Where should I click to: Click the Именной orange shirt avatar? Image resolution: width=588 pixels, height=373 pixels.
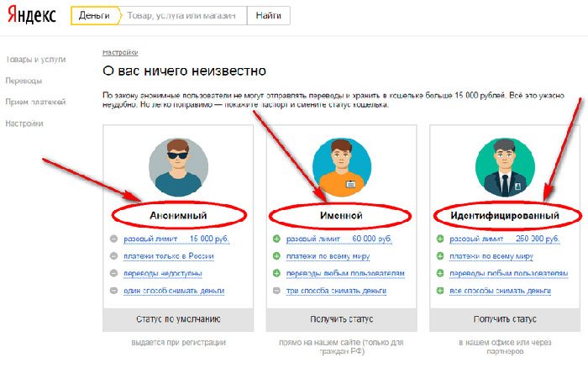pos(342,167)
